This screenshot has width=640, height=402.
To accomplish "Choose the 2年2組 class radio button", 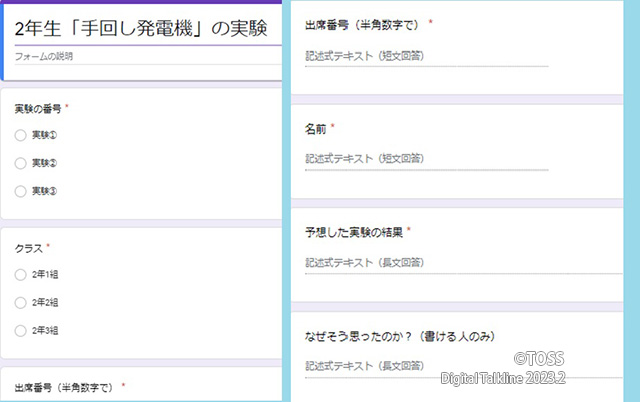I will (x=21, y=302).
